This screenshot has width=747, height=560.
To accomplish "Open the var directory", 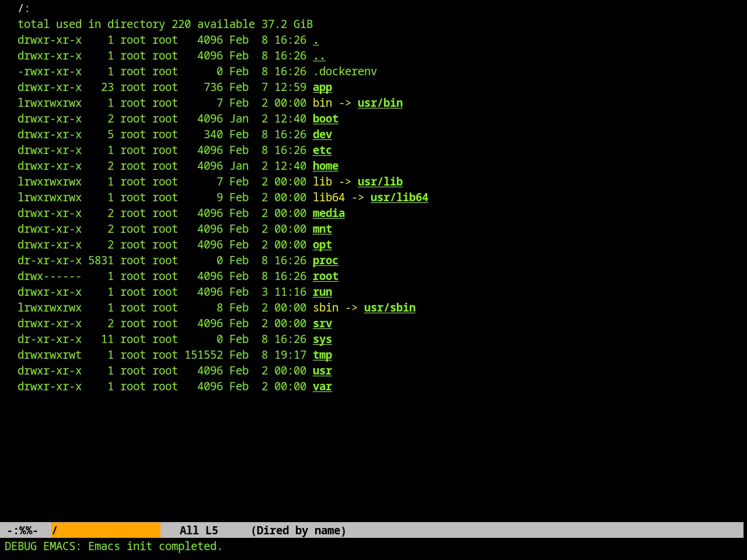I will pos(322,387).
